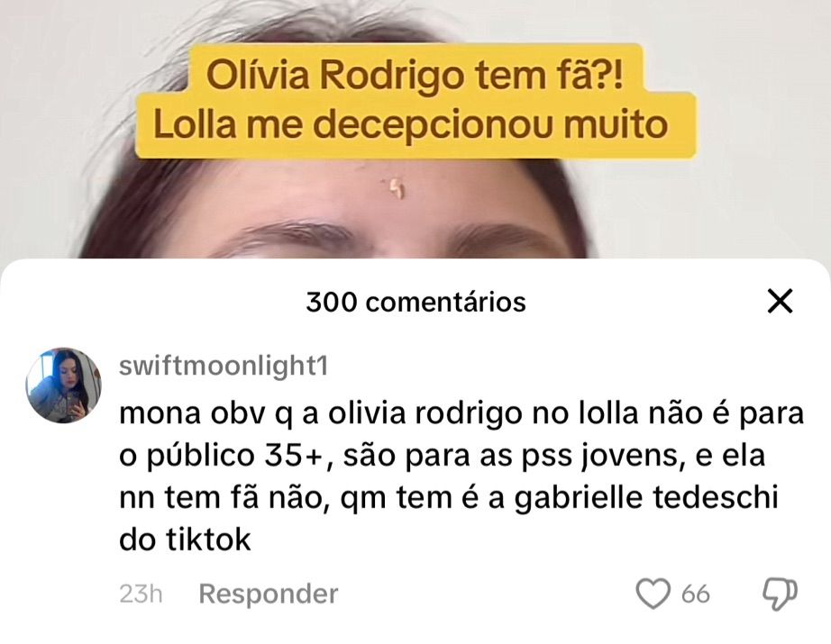Open the swiftmoonlight1 username link
The image size is (831, 644).
tap(224, 366)
